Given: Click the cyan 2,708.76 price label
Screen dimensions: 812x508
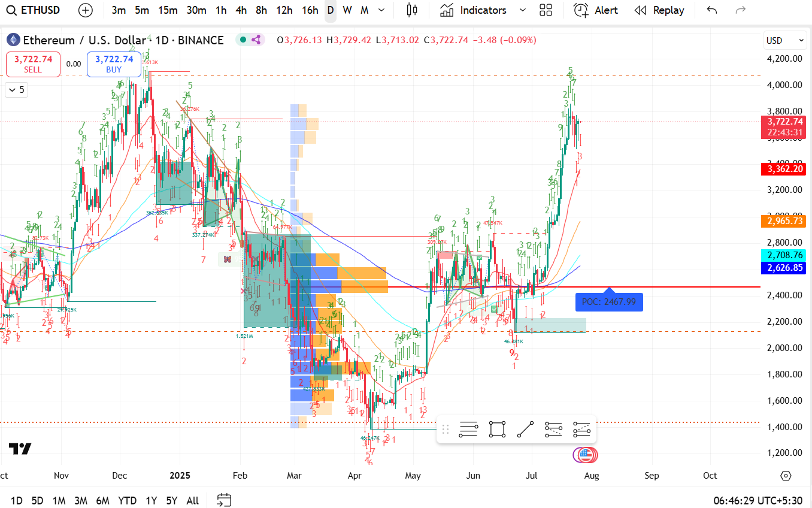Looking at the screenshot, I should coord(785,255).
